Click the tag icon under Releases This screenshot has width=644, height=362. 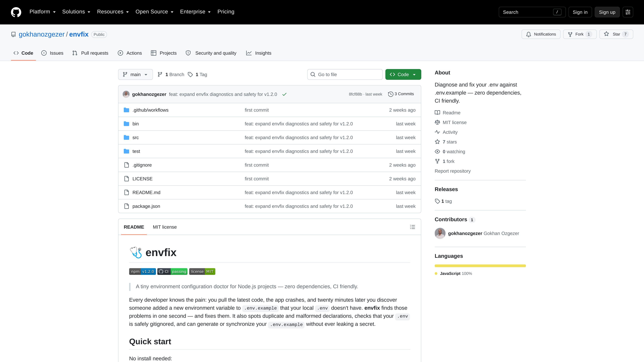437,201
